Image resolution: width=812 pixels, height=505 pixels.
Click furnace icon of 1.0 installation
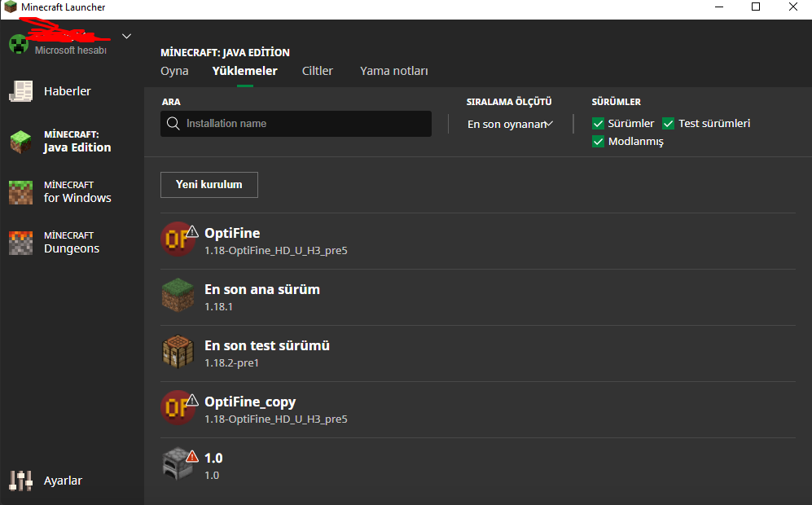coord(177,464)
